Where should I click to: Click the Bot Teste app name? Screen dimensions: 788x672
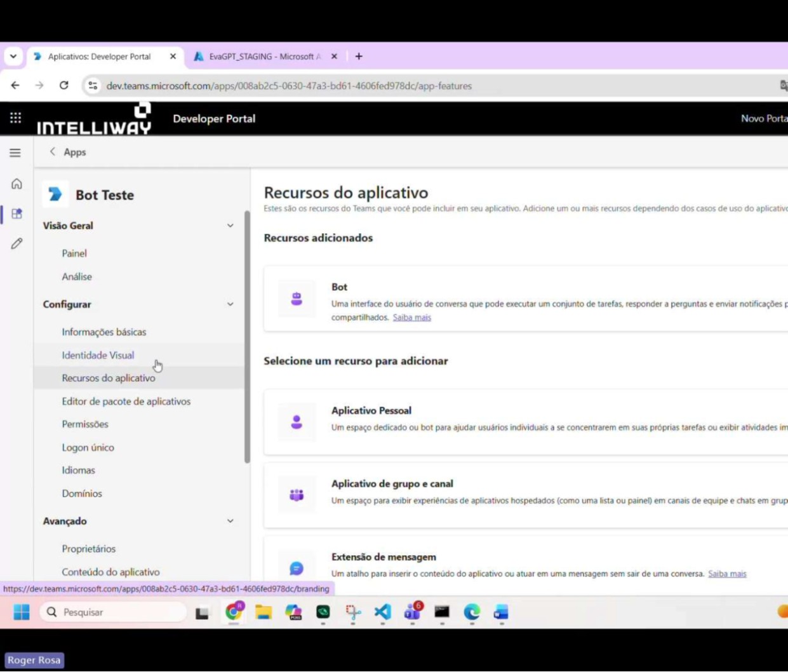tap(105, 195)
